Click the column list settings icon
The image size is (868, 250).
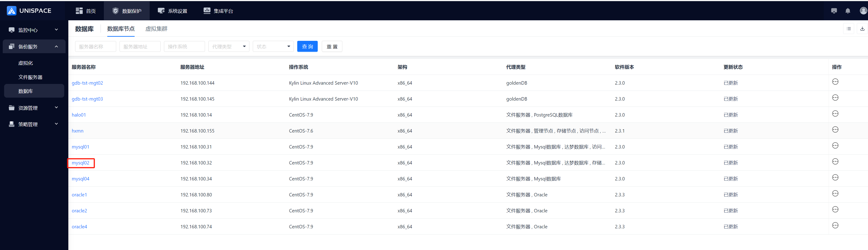(x=849, y=29)
